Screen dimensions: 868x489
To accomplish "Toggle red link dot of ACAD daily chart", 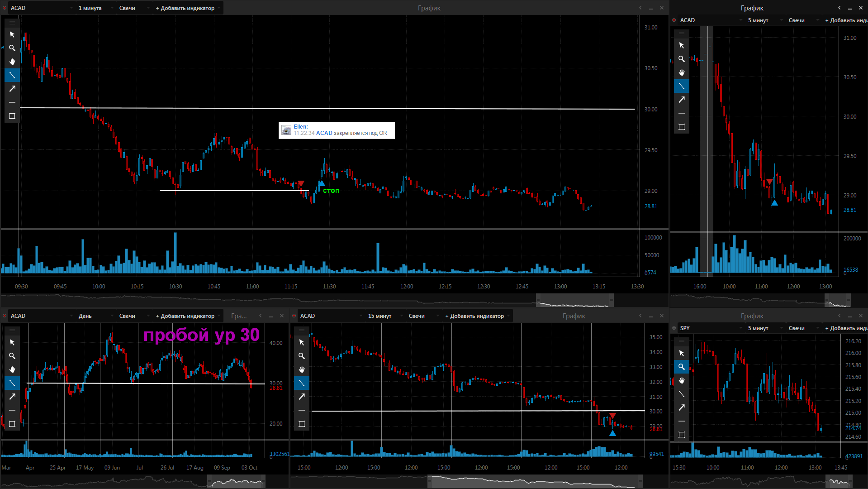I will [5, 316].
